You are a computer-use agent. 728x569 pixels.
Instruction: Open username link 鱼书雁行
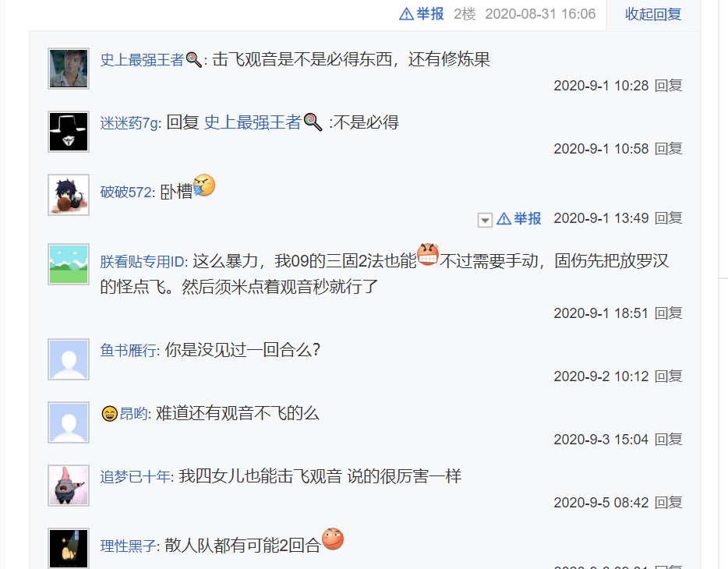[x=128, y=350]
